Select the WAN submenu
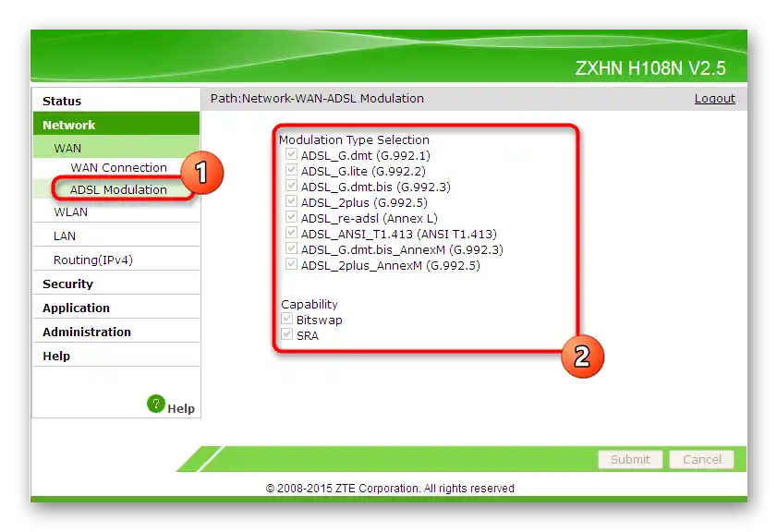 (x=116, y=148)
